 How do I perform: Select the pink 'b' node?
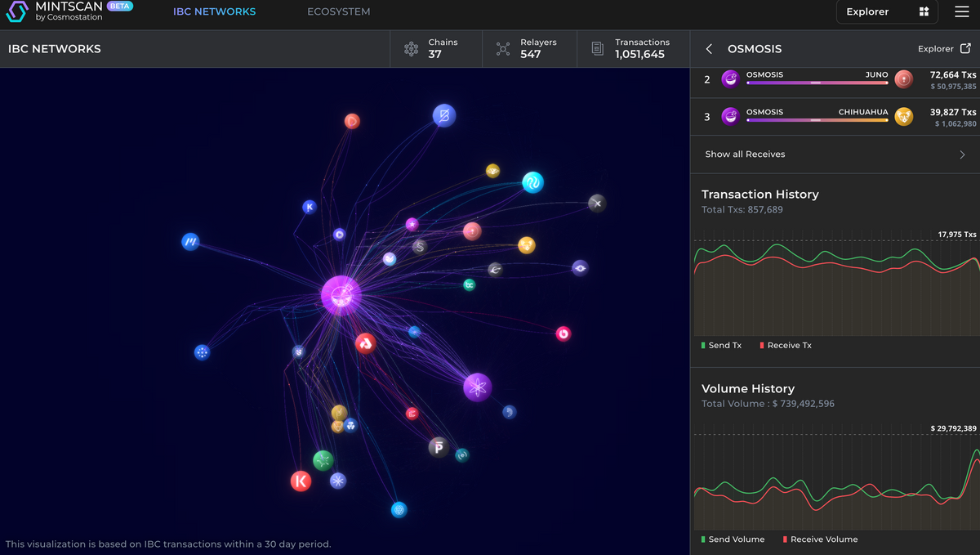tap(563, 333)
